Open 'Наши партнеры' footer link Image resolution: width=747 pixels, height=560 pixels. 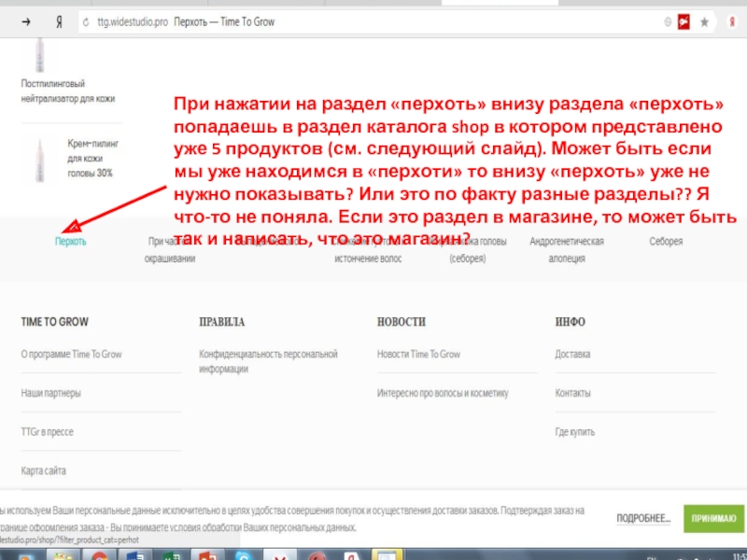coord(51,393)
